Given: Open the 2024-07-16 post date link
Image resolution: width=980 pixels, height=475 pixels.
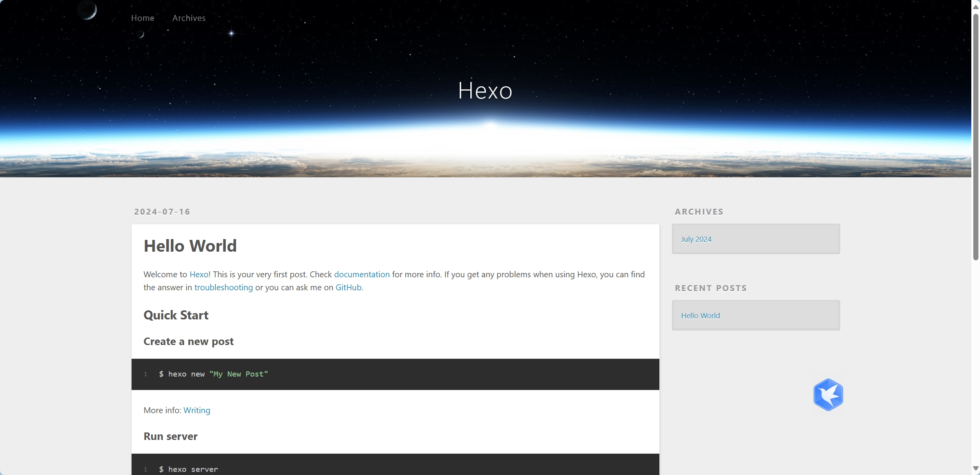Looking at the screenshot, I should pyautogui.click(x=162, y=212).
